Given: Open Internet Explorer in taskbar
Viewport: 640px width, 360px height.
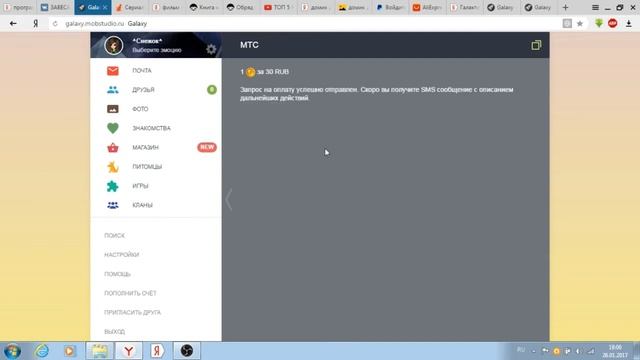Looking at the screenshot, I should click(x=42, y=351).
